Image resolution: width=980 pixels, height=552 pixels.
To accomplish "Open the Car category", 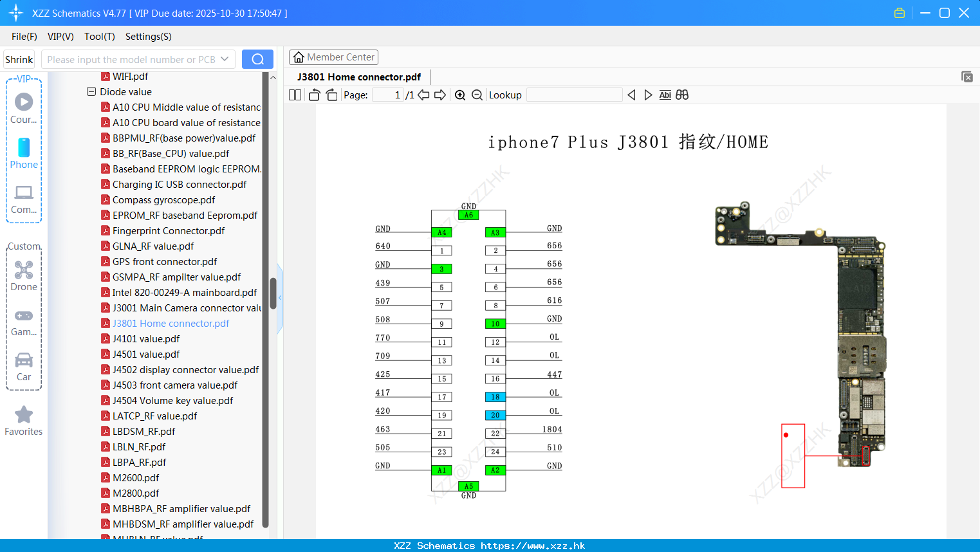I will point(24,367).
